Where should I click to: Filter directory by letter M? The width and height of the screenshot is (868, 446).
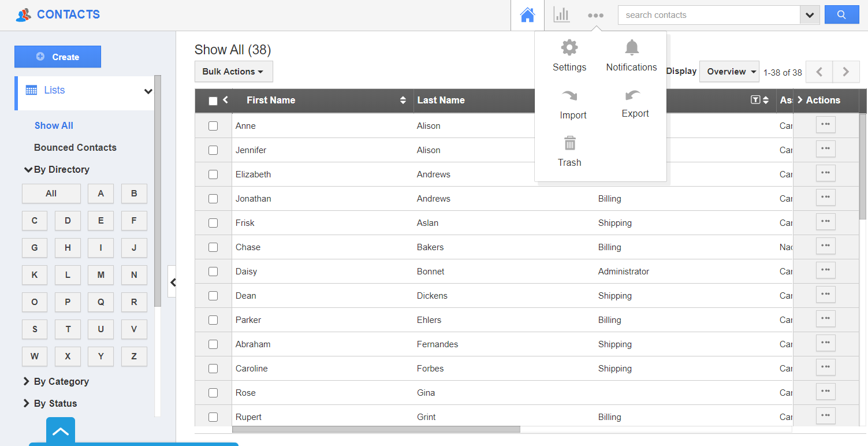tap(101, 275)
